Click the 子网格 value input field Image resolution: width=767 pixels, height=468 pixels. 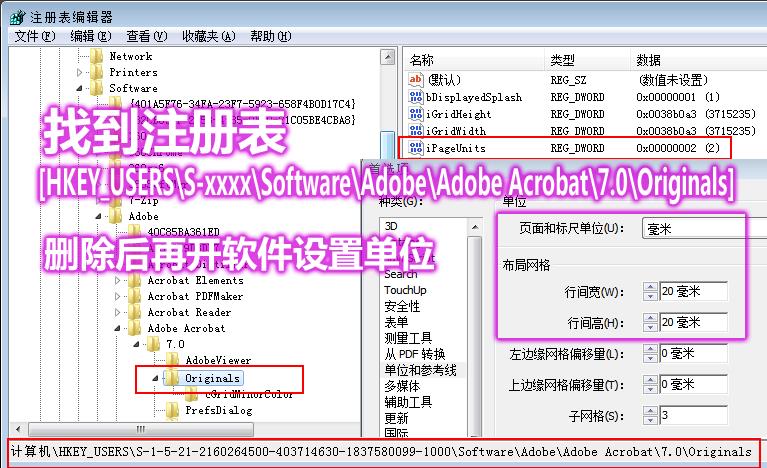[x=693, y=416]
